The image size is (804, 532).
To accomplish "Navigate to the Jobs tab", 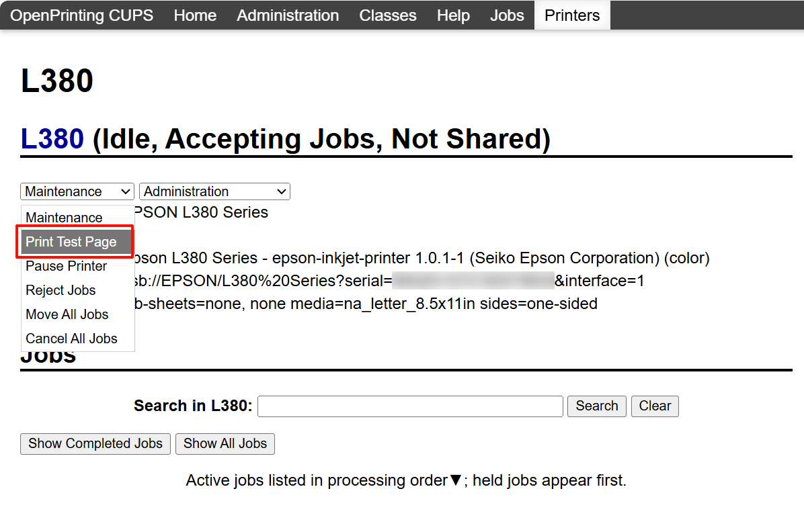I will (507, 15).
